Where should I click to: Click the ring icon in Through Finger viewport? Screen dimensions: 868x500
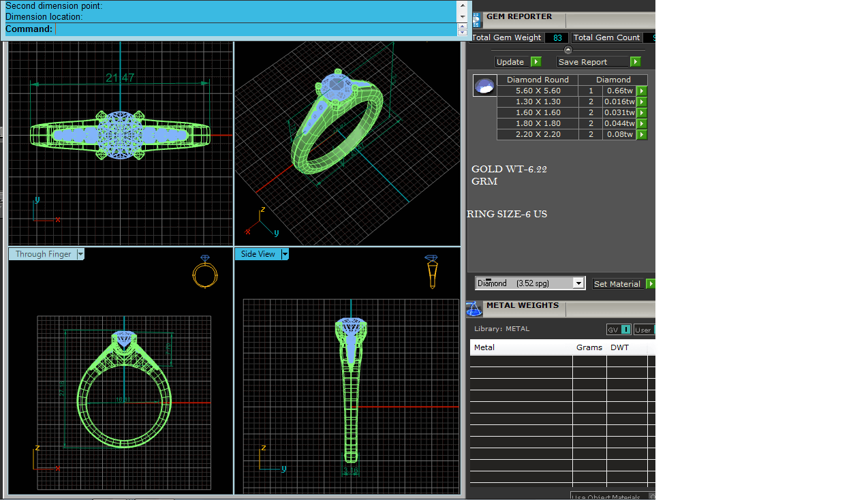(204, 272)
